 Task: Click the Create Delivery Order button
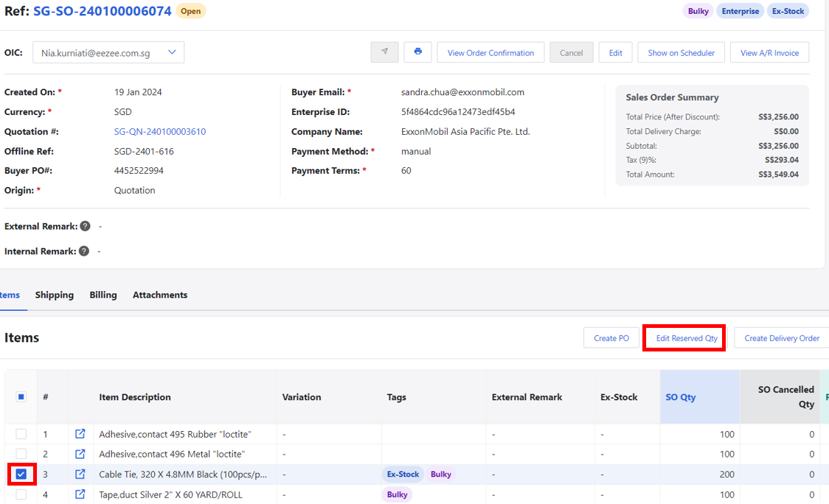tap(782, 337)
